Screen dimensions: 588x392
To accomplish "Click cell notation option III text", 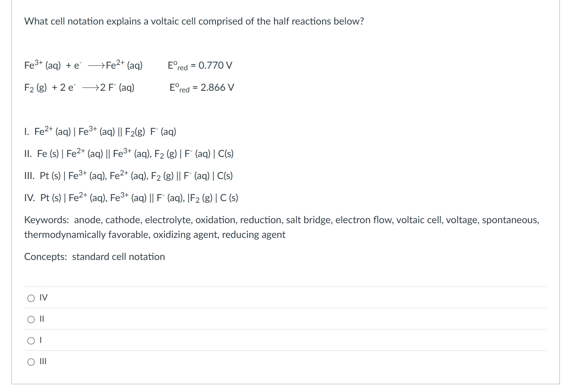I will (129, 175).
